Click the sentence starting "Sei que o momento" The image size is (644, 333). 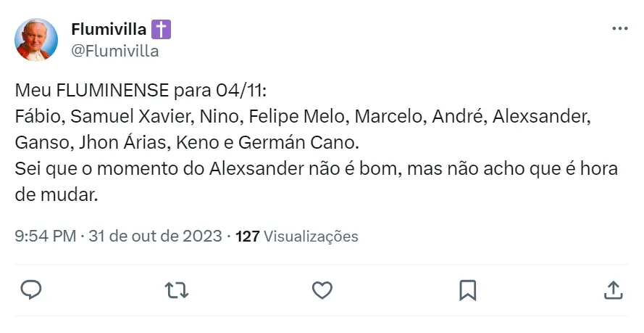click(316, 169)
